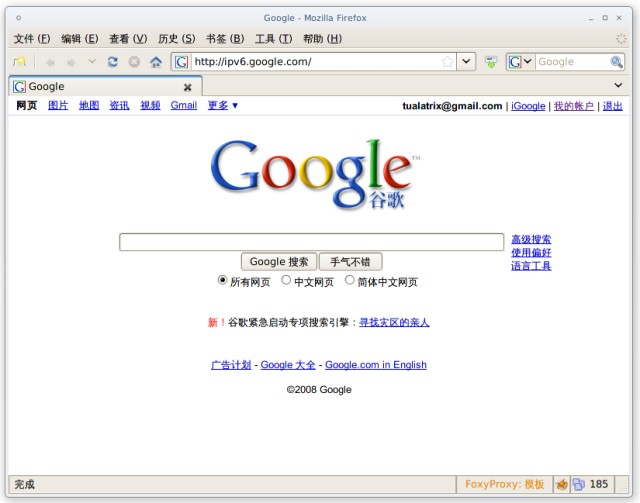The height and width of the screenshot is (503, 640).
Task: Open the 编辑 (E) menu
Action: point(80,39)
